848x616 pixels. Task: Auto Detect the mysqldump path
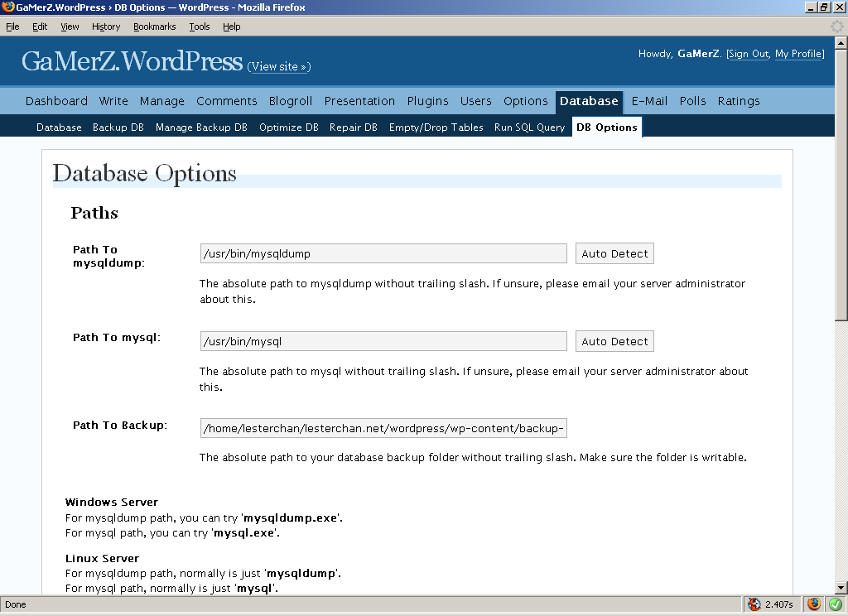coord(615,253)
